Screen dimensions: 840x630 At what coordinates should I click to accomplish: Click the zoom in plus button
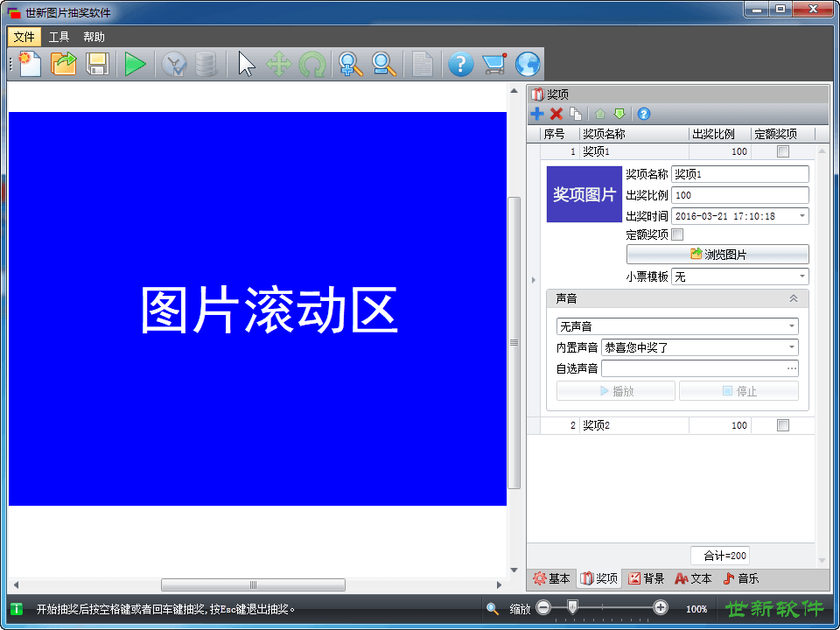[661, 608]
